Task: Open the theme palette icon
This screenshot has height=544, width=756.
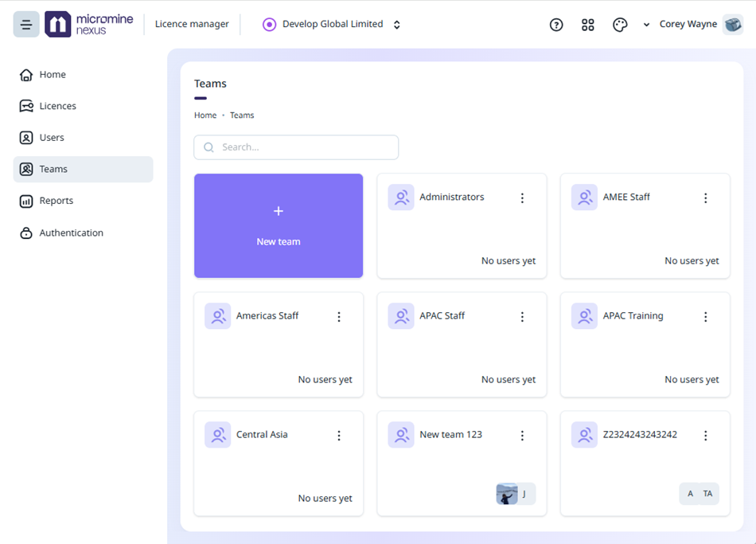Action: coord(620,25)
